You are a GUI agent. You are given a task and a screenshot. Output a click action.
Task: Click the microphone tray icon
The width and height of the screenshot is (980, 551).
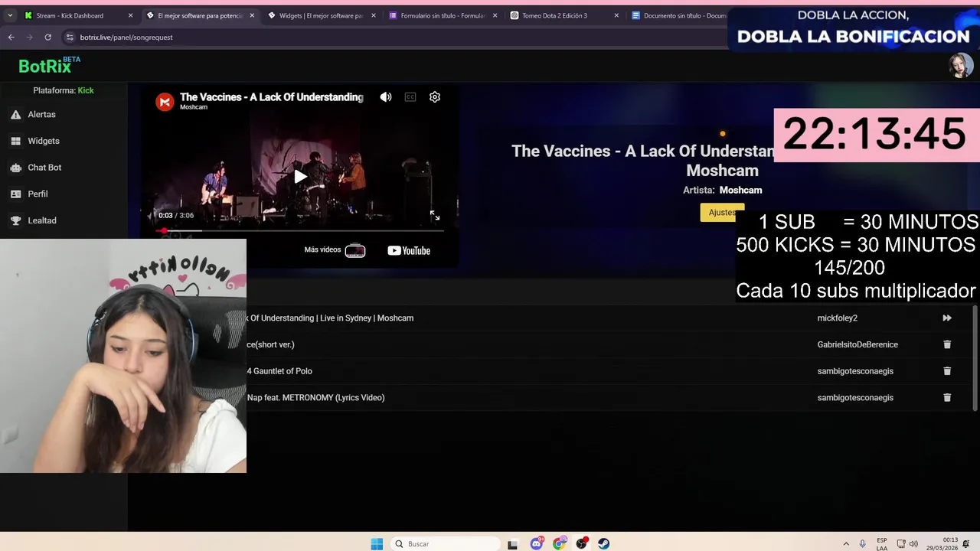pos(863,544)
